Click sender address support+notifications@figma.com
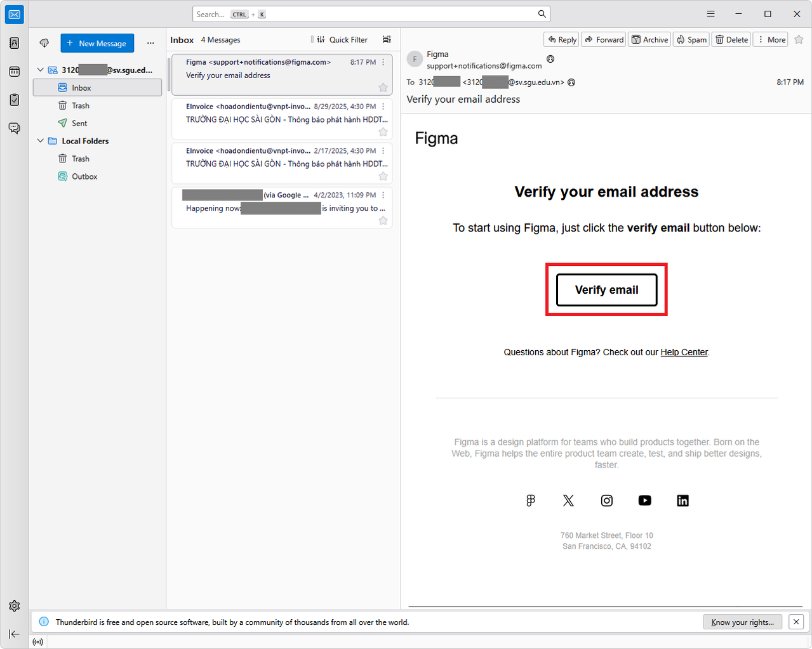Screen dimensions: 812x649 pos(484,65)
